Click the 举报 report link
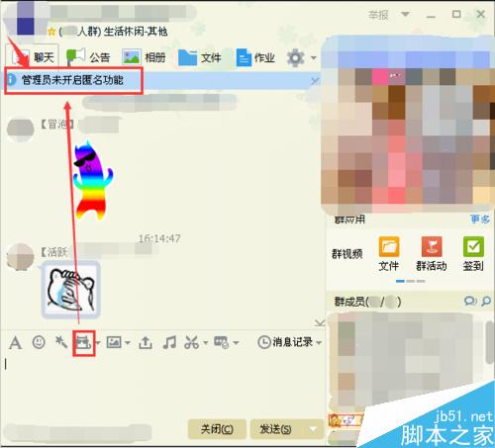Viewport: 495px width, 448px height. coord(378,15)
